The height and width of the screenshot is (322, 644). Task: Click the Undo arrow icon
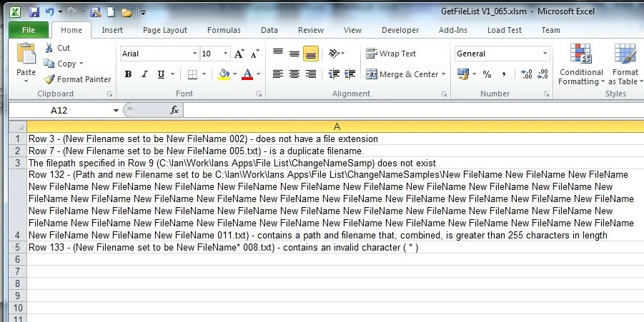(x=50, y=12)
